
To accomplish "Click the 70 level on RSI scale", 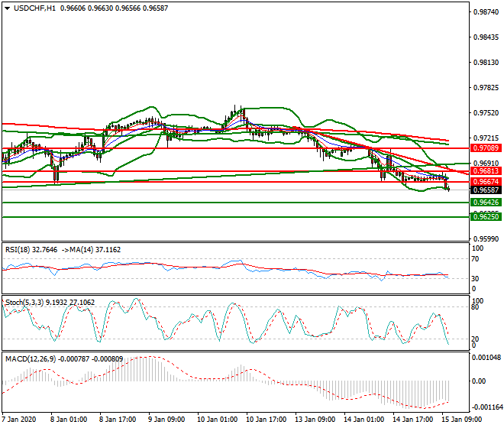I will click(475, 259).
